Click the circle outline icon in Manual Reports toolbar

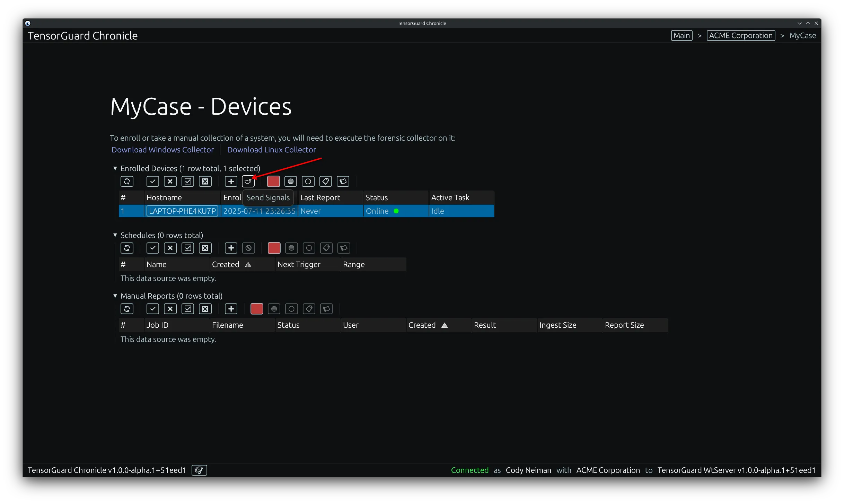click(x=291, y=309)
